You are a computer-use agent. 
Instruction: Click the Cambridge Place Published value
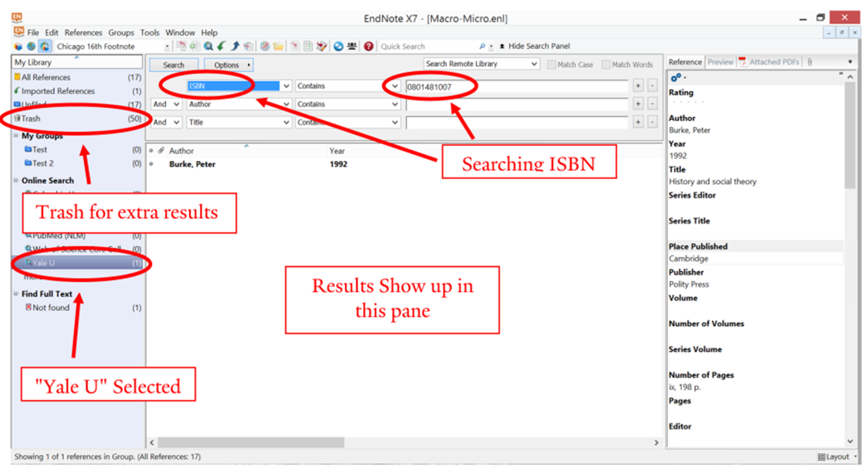[689, 259]
